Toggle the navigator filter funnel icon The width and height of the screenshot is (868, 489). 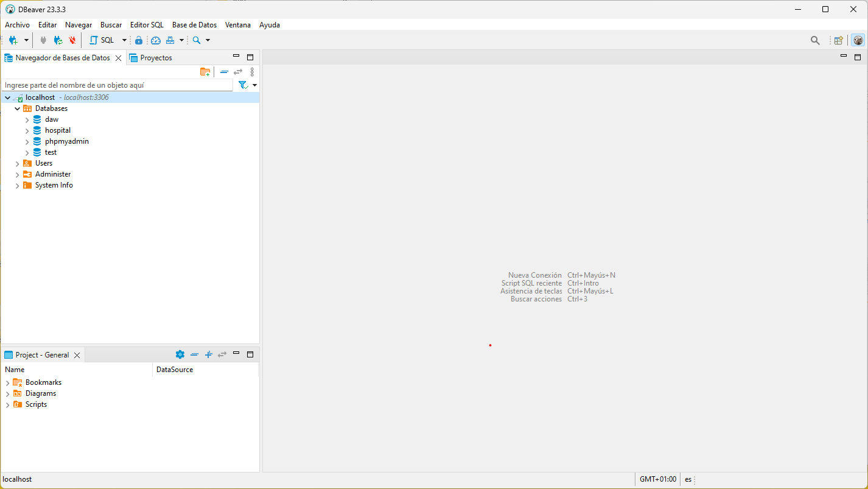pyautogui.click(x=243, y=85)
